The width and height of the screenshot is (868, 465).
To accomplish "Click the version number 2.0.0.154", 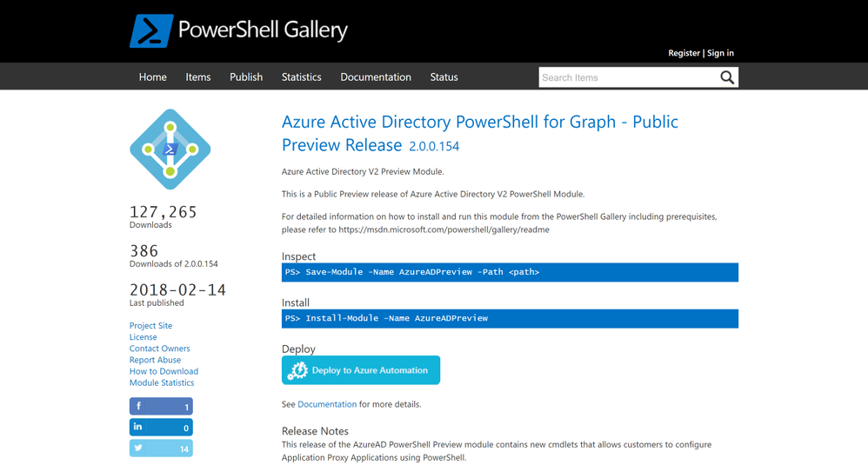I will coord(434,147).
